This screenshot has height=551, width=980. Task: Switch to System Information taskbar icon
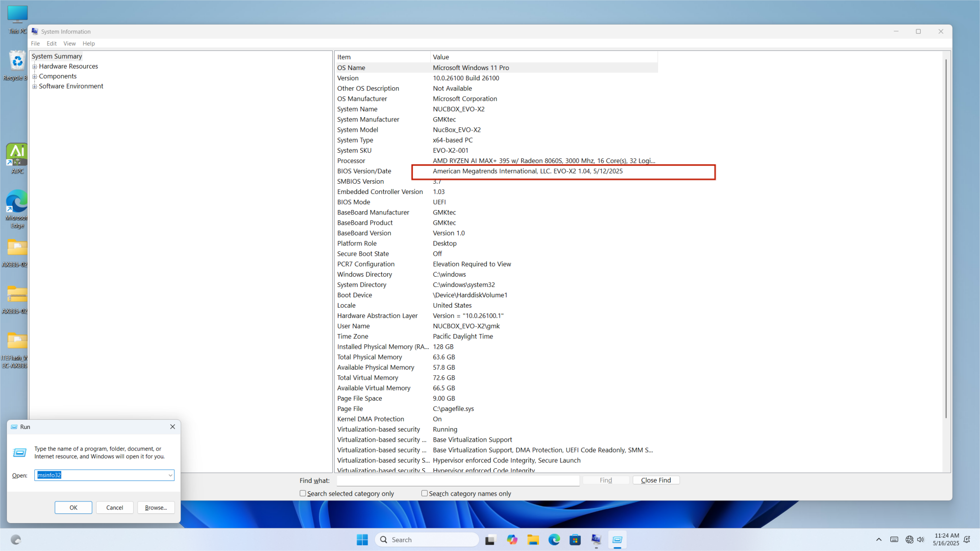pos(596,540)
